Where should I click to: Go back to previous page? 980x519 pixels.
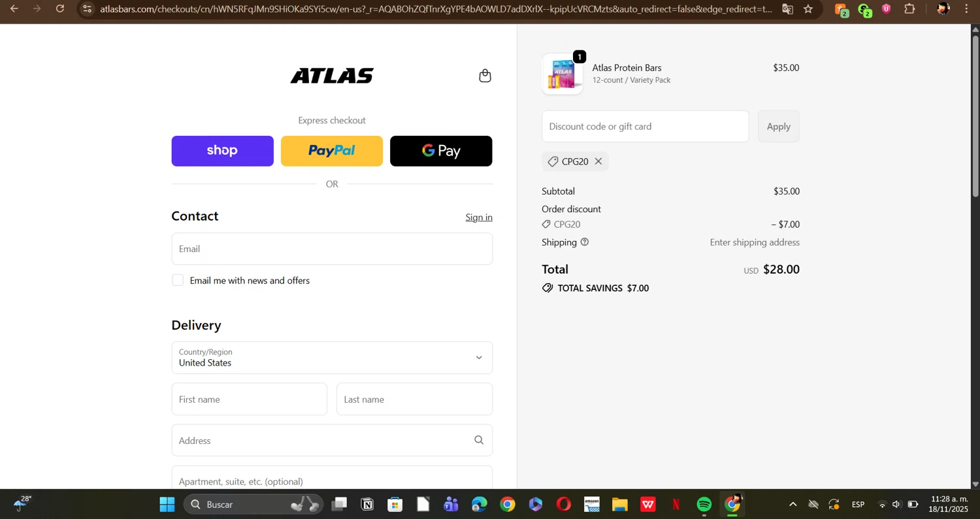coord(14,8)
